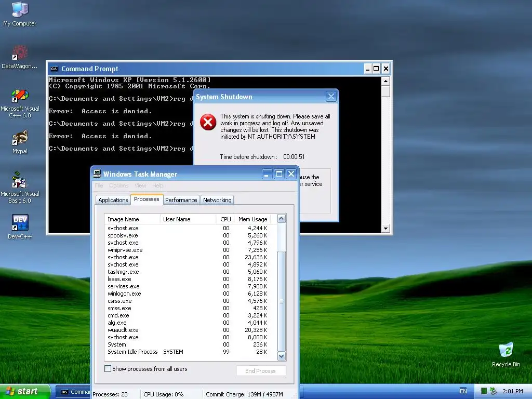532x399 pixels.
Task: Select the Dev-C++ desktop icon
Action: tap(20, 227)
